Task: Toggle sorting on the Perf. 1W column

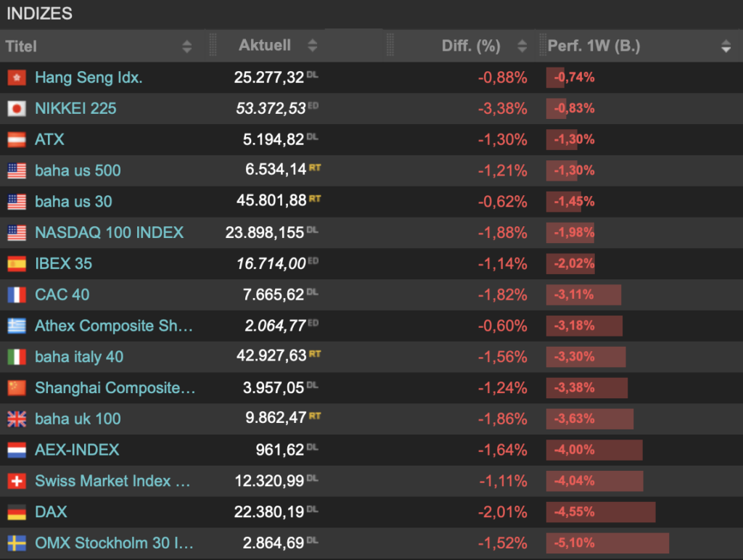Action: (x=726, y=46)
